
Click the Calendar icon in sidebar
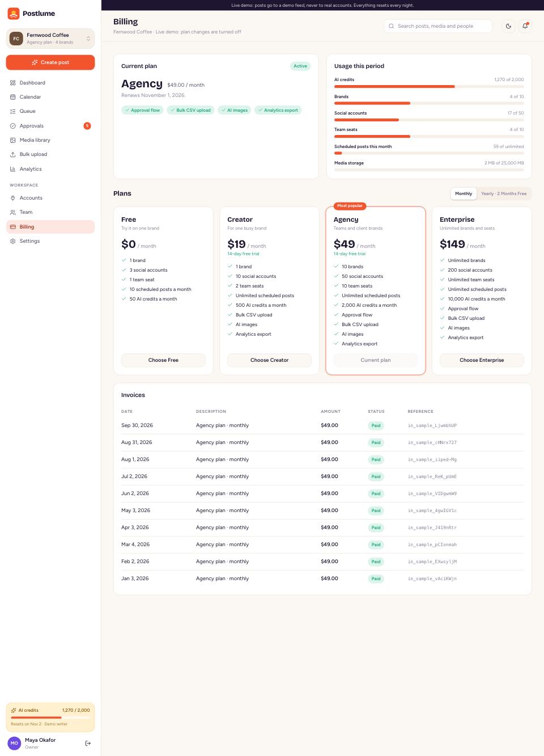(13, 97)
